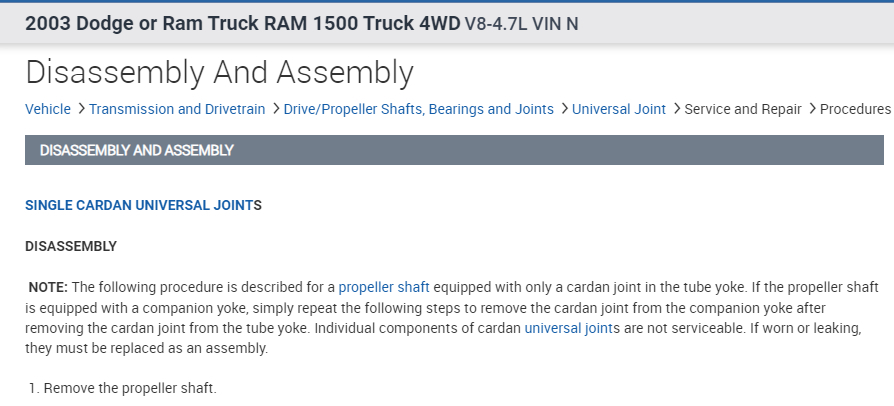Open the Universal Joint breadcrumb link
The image size is (894, 406).
tap(618, 109)
